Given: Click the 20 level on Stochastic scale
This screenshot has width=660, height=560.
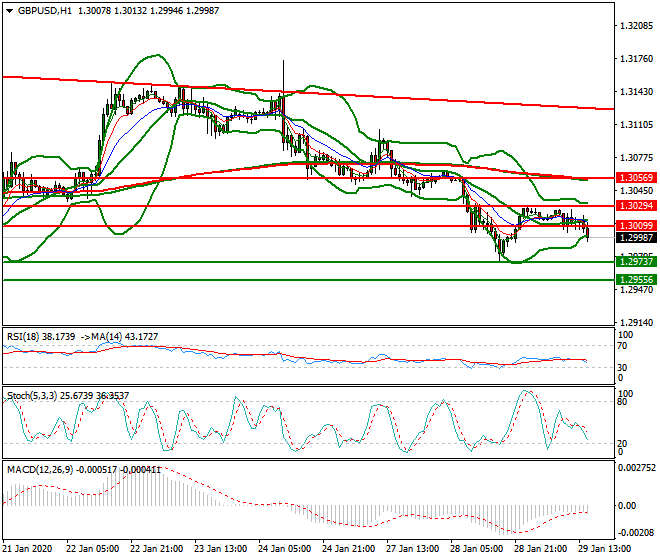Looking at the screenshot, I should 622,443.
